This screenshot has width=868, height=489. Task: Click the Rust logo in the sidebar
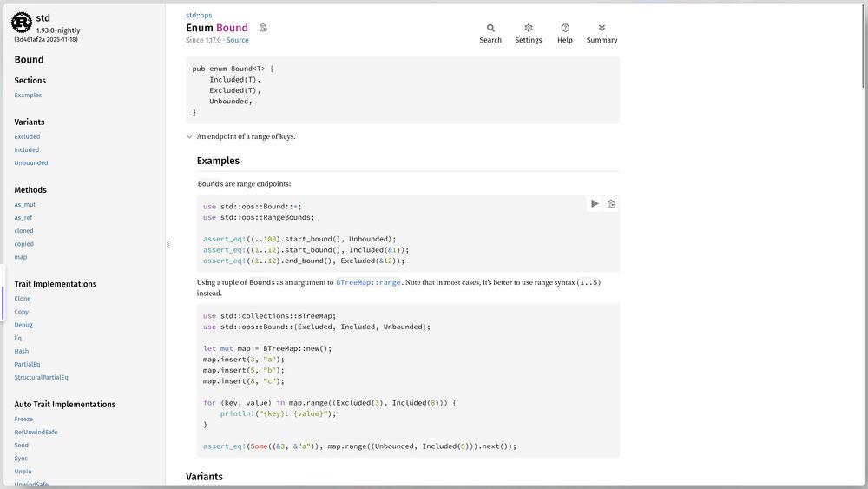[22, 23]
